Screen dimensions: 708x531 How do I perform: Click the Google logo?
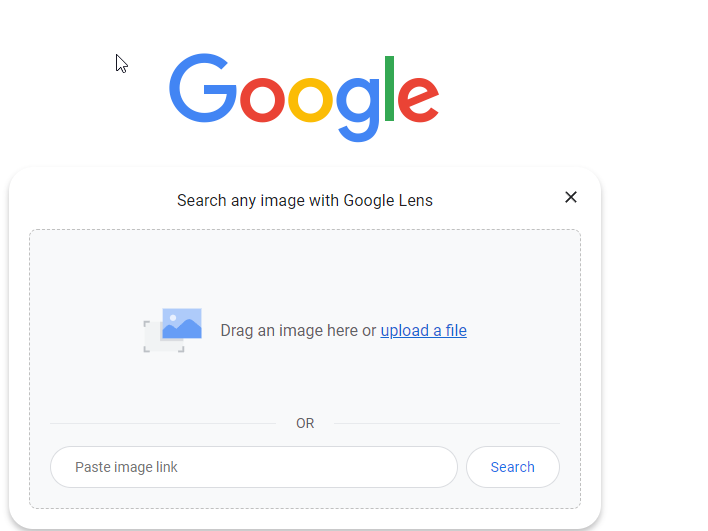(304, 96)
